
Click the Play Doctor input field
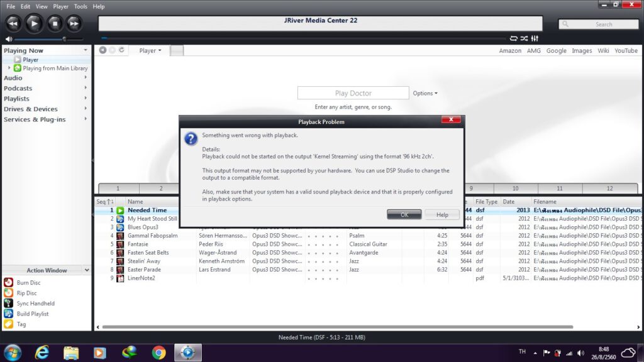click(x=353, y=93)
